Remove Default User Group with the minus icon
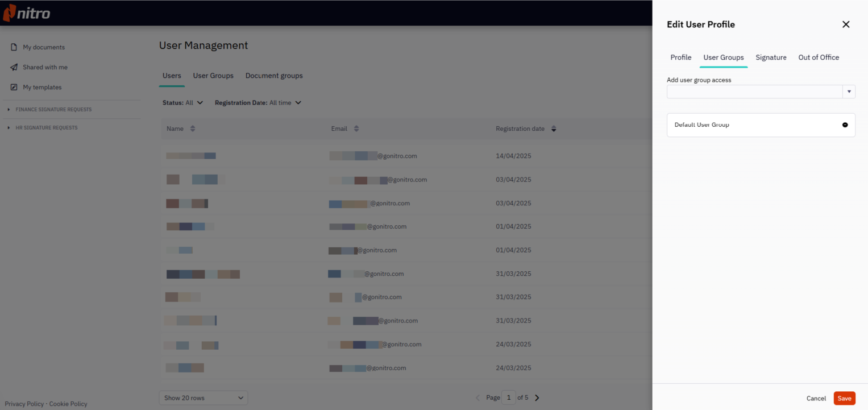Image resolution: width=868 pixels, height=410 pixels. click(x=845, y=125)
